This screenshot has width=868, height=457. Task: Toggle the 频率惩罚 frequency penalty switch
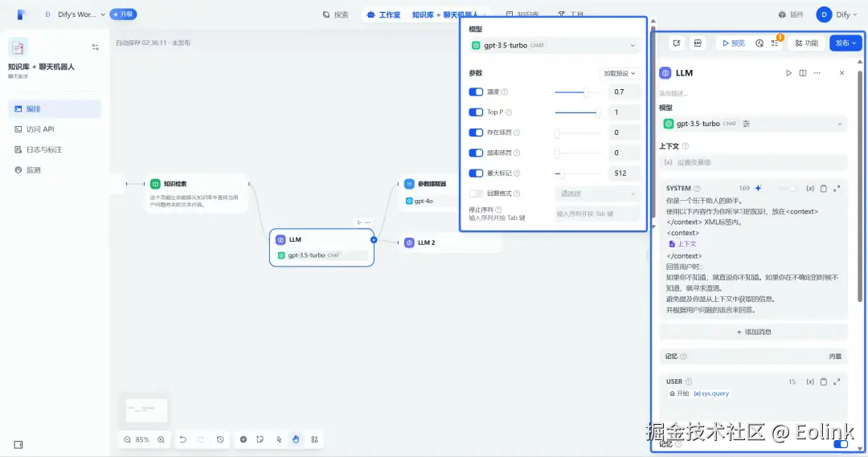tap(476, 153)
